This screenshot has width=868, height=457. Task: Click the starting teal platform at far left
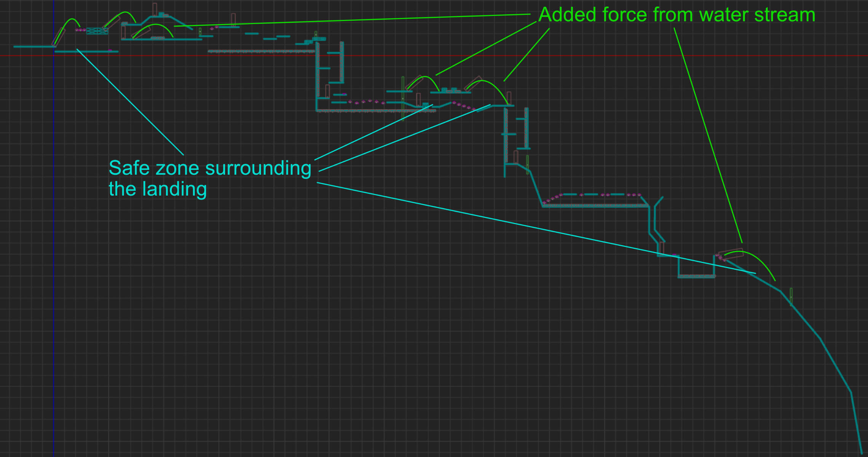[34, 46]
